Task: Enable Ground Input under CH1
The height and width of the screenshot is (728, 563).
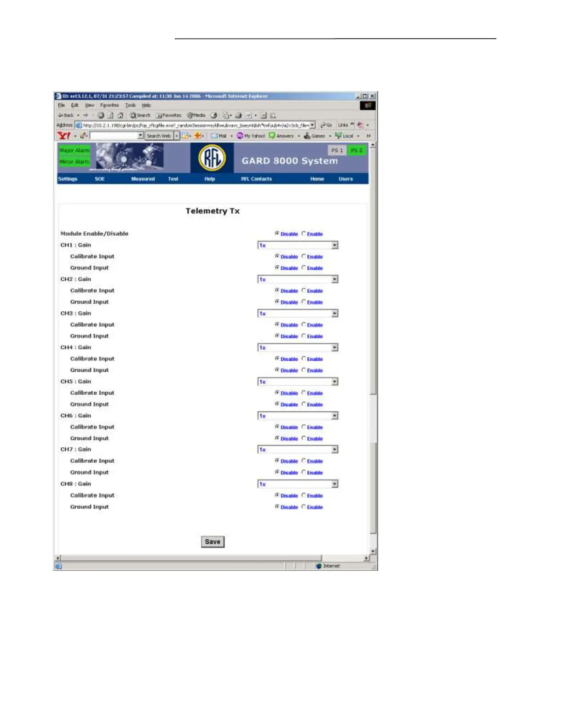Action: (x=304, y=267)
